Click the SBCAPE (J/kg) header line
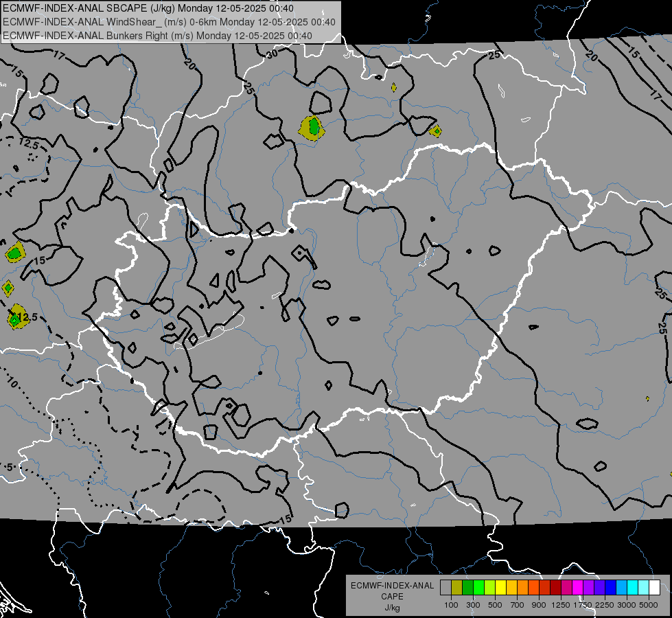The width and height of the screenshot is (672, 618). 148,8
